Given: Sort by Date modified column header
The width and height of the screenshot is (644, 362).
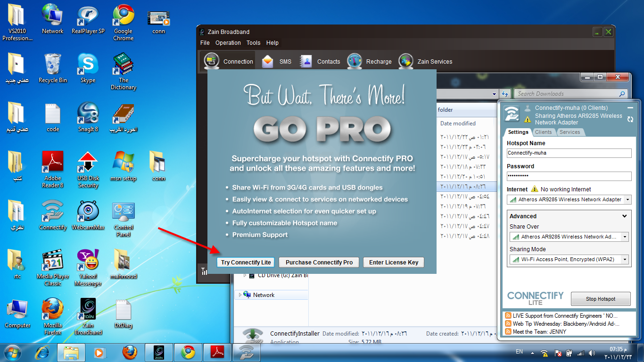Looking at the screenshot, I should click(x=458, y=123).
